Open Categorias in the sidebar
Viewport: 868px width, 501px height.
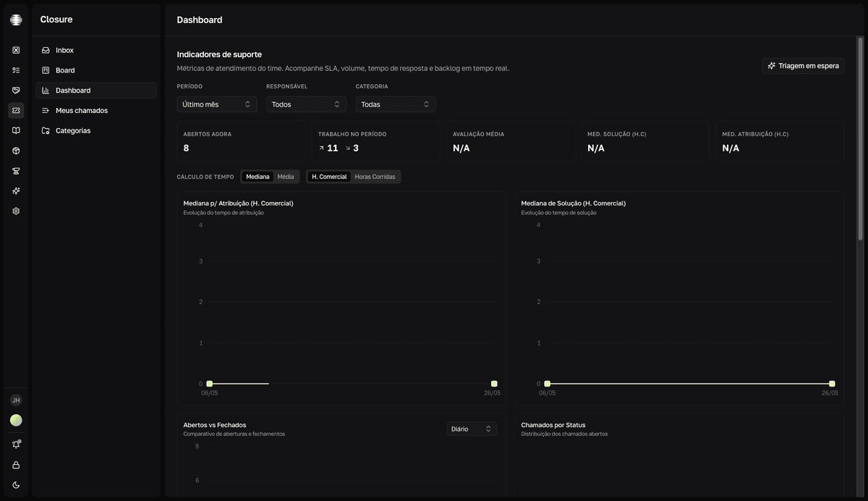coord(96,131)
